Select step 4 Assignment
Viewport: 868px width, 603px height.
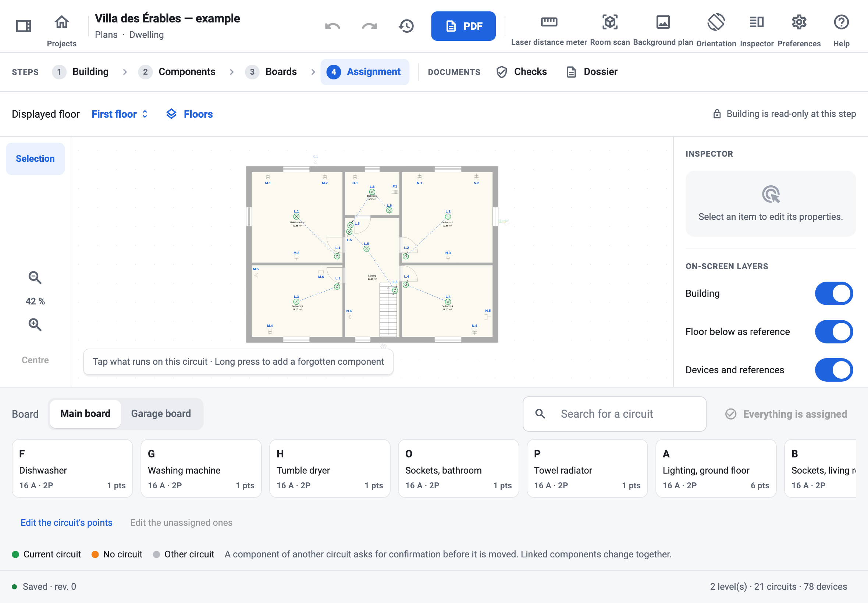coord(364,72)
